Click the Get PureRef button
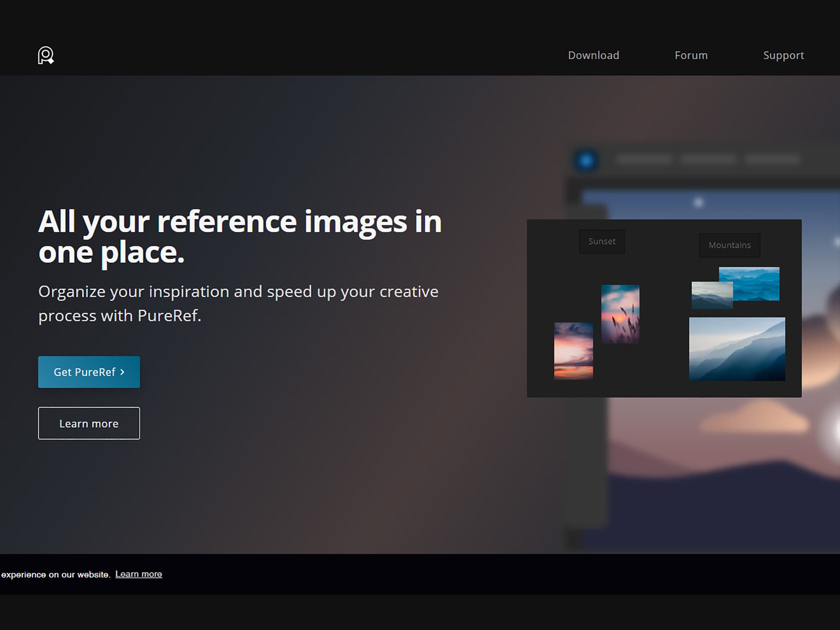 coord(89,372)
